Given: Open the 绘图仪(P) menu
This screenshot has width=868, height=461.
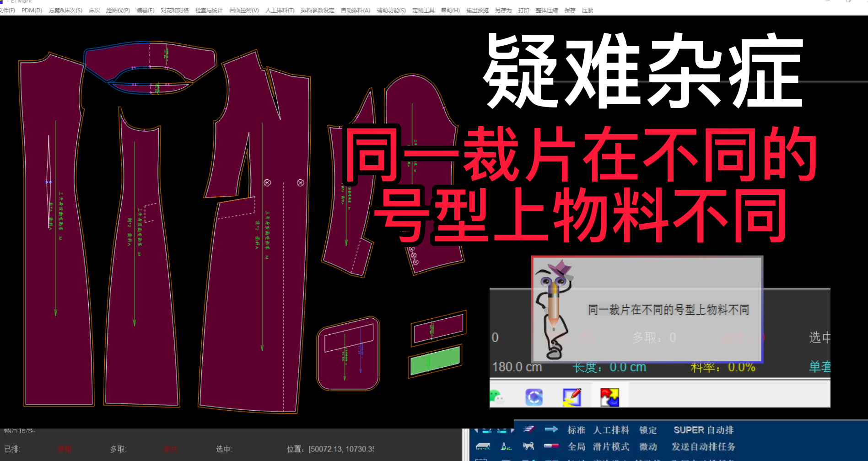Looking at the screenshot, I should [x=118, y=11].
